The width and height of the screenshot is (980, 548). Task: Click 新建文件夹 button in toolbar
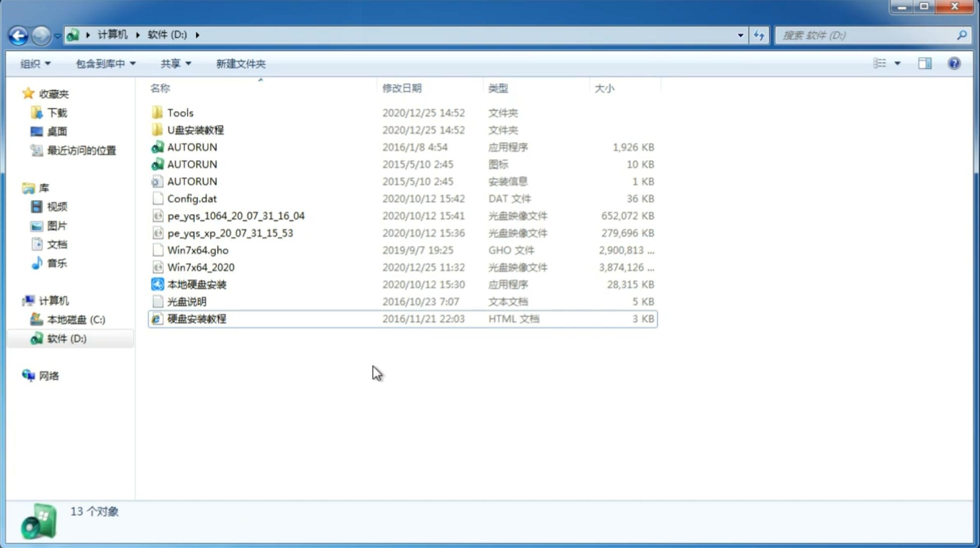[240, 63]
